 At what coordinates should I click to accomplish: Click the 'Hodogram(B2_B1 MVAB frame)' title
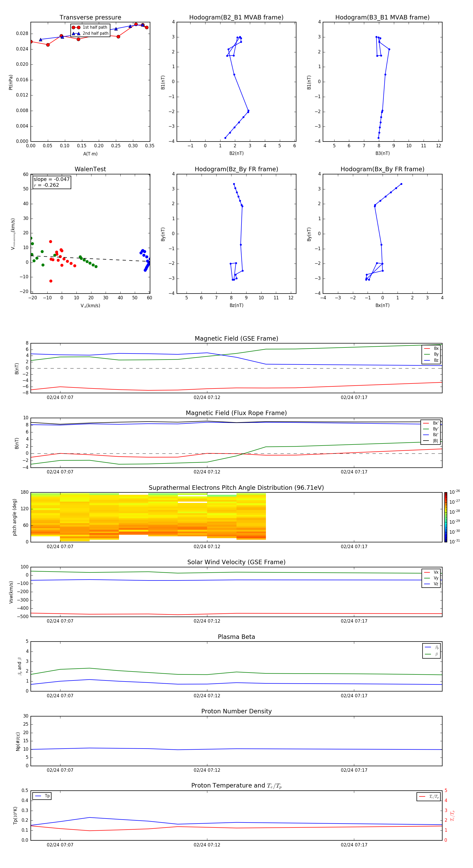236,18
